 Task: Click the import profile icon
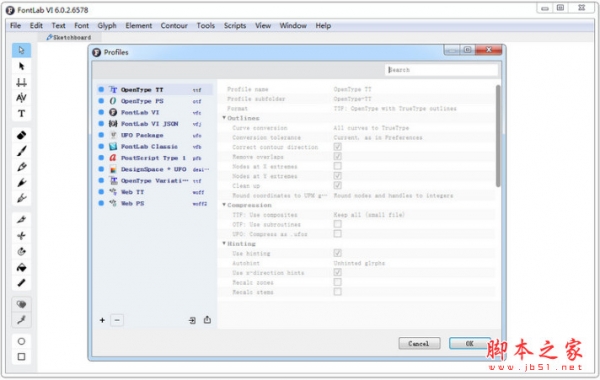pos(192,320)
